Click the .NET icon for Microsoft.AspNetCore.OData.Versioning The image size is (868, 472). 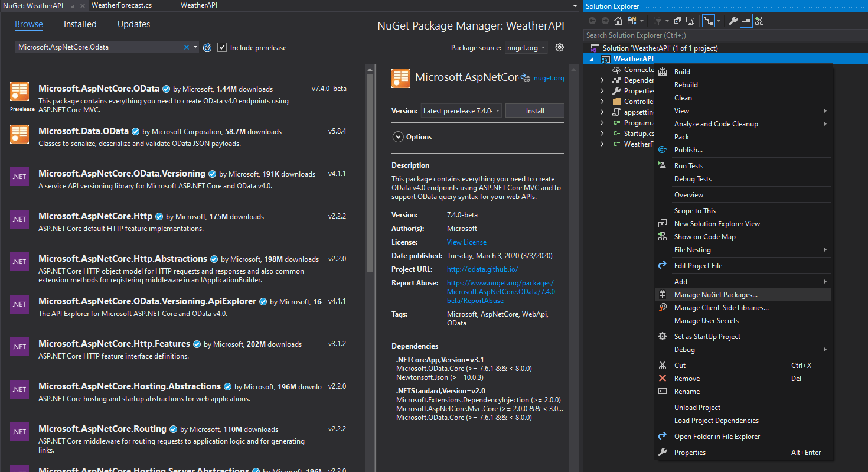tap(19, 177)
